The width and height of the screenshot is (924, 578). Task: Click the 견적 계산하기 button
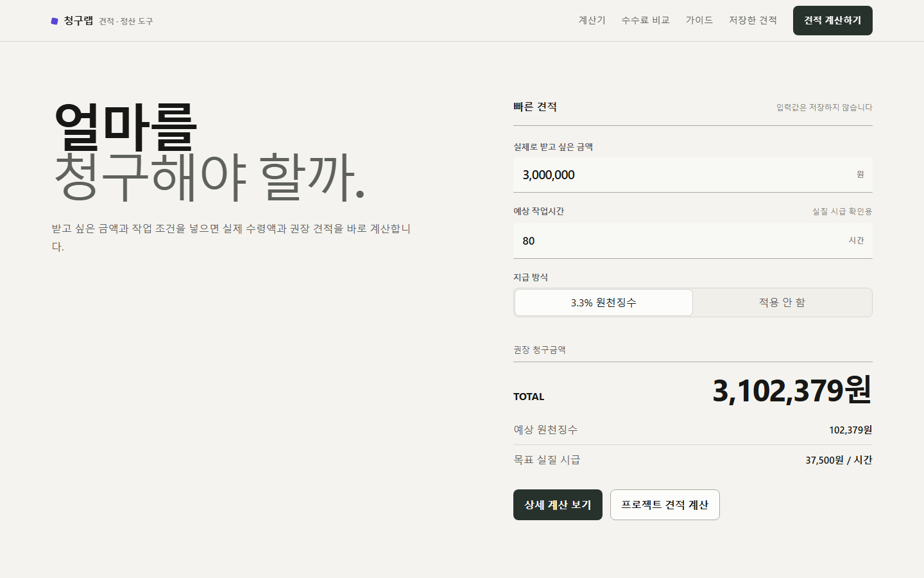[x=832, y=21]
